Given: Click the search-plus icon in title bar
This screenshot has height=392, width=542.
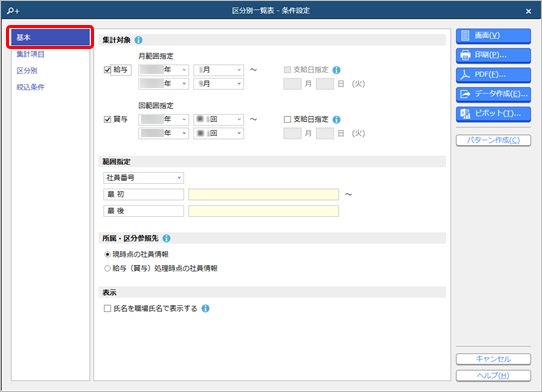Looking at the screenshot, I should point(13,11).
